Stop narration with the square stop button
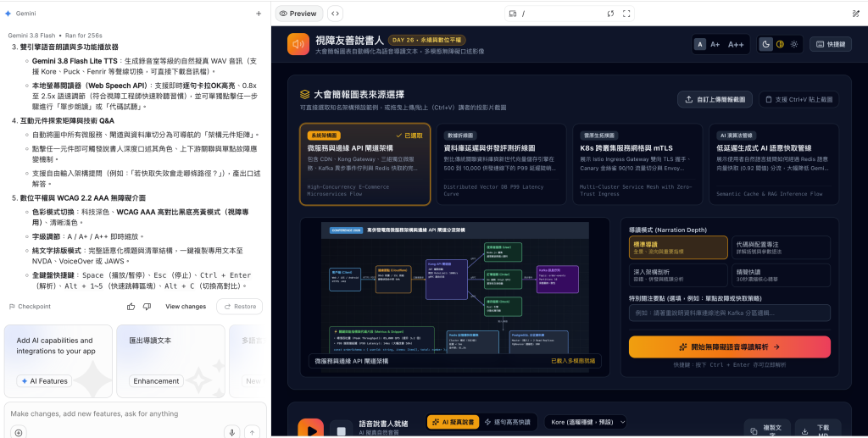 (x=342, y=431)
